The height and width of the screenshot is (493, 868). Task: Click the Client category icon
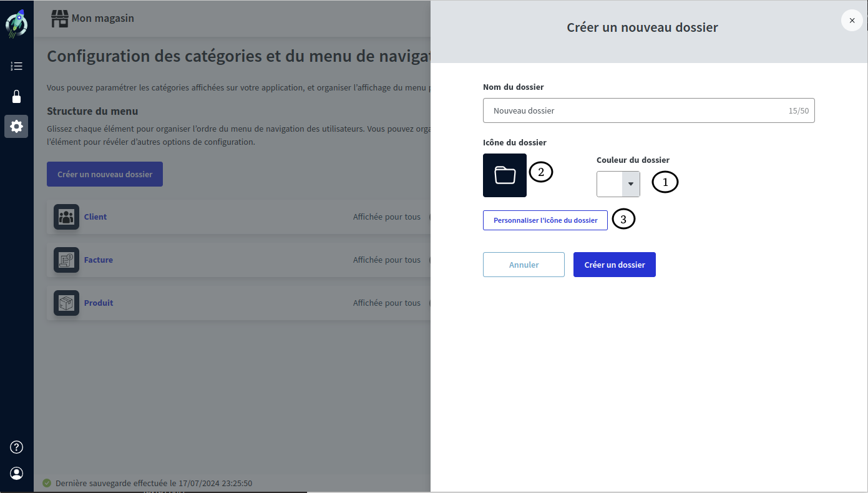click(x=66, y=217)
